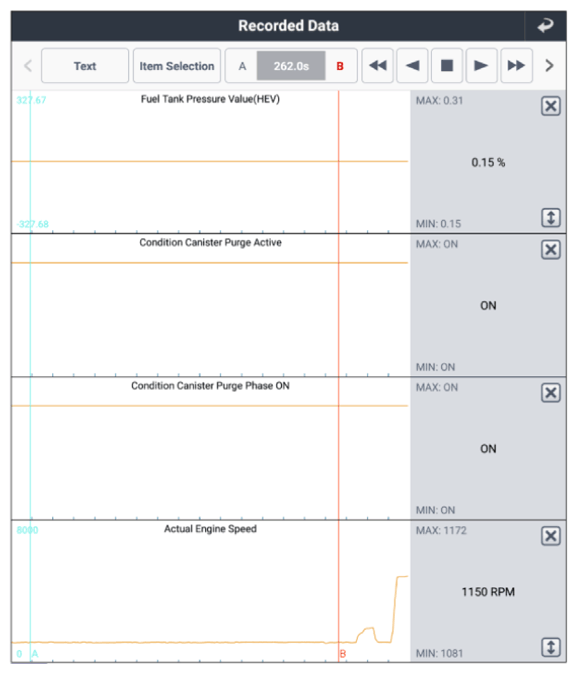Expand the Fuel Tank Pressure graph's vertical scale

551,218
